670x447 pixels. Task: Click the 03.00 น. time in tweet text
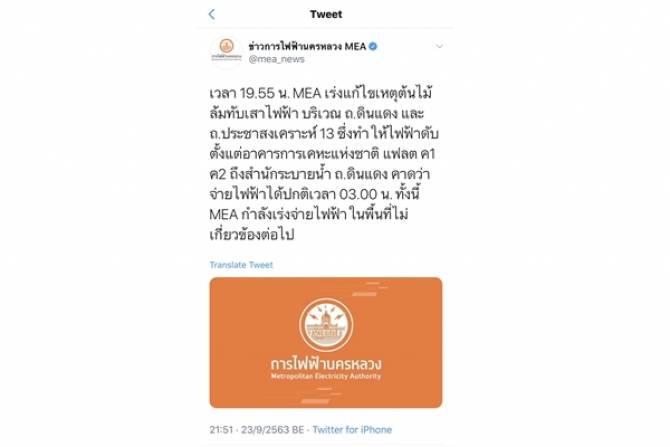point(365,194)
